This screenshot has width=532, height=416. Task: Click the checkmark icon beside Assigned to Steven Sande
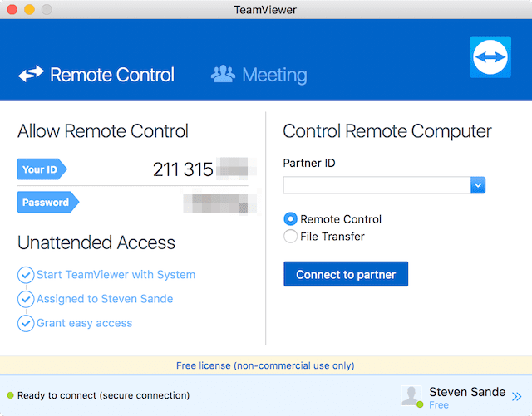tap(26, 299)
